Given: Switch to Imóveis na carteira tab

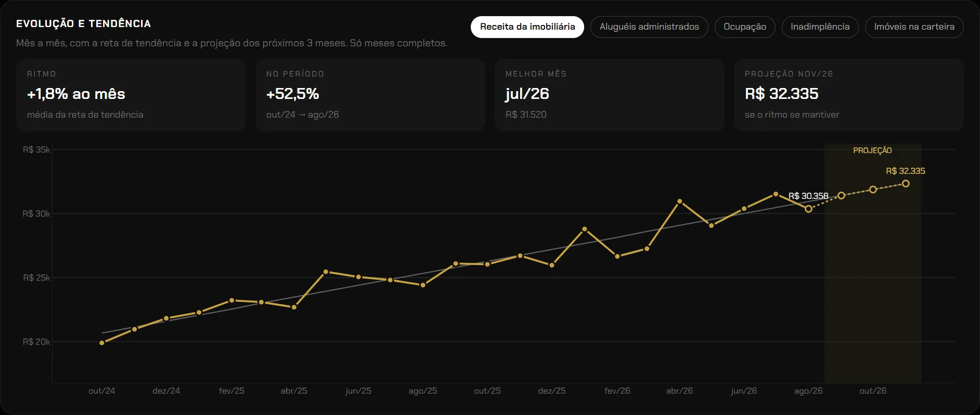Looking at the screenshot, I should [x=914, y=27].
